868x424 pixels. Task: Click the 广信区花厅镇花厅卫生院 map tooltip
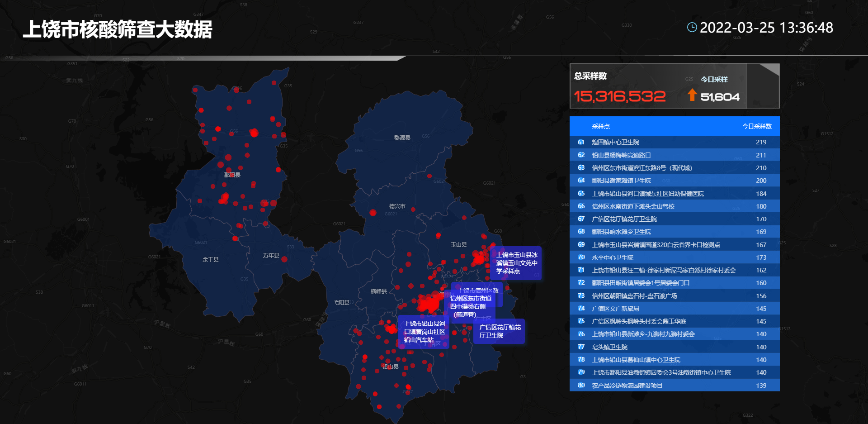click(x=499, y=331)
